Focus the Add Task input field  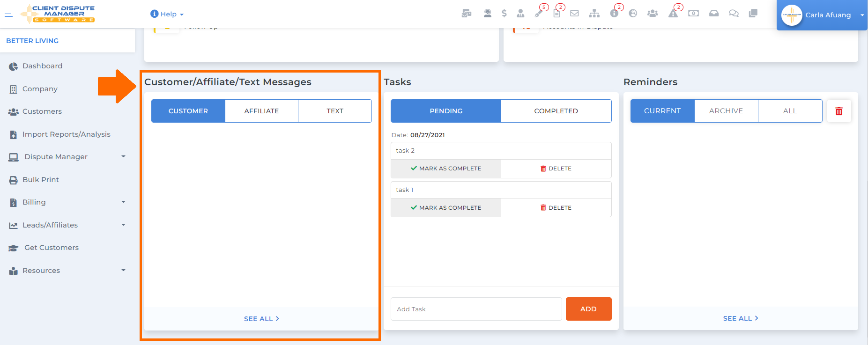click(x=476, y=309)
